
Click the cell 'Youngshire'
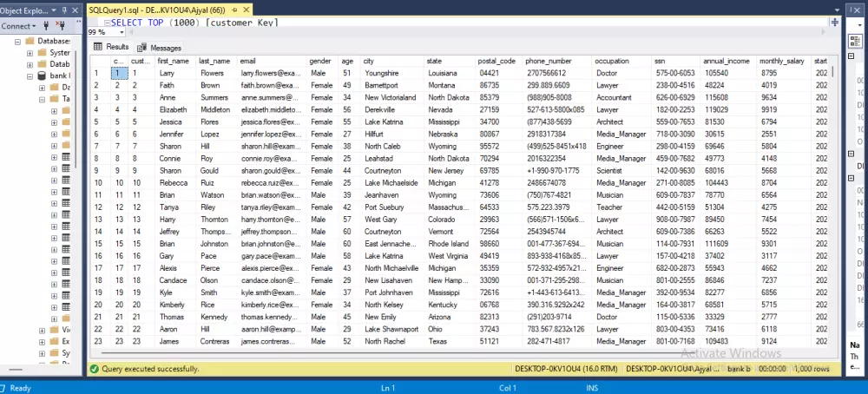tap(393, 73)
